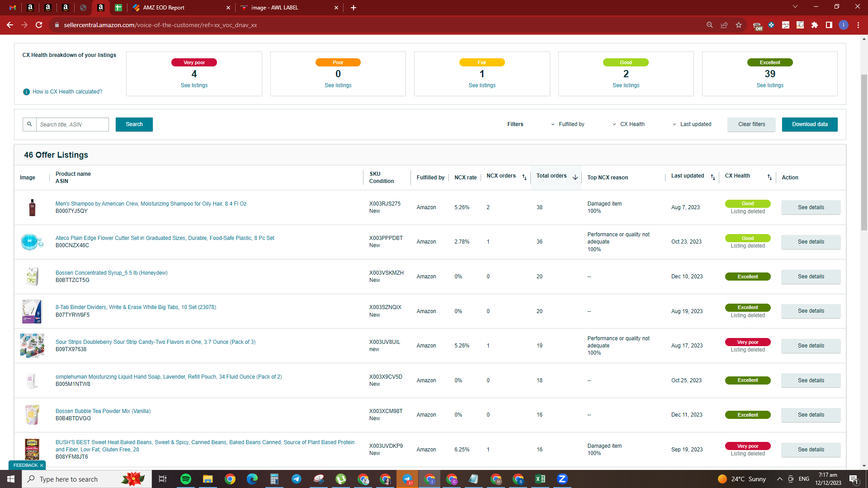The image size is (868, 488).
Task: See details for Sour Strips Doubleberry candy
Action: click(x=811, y=346)
